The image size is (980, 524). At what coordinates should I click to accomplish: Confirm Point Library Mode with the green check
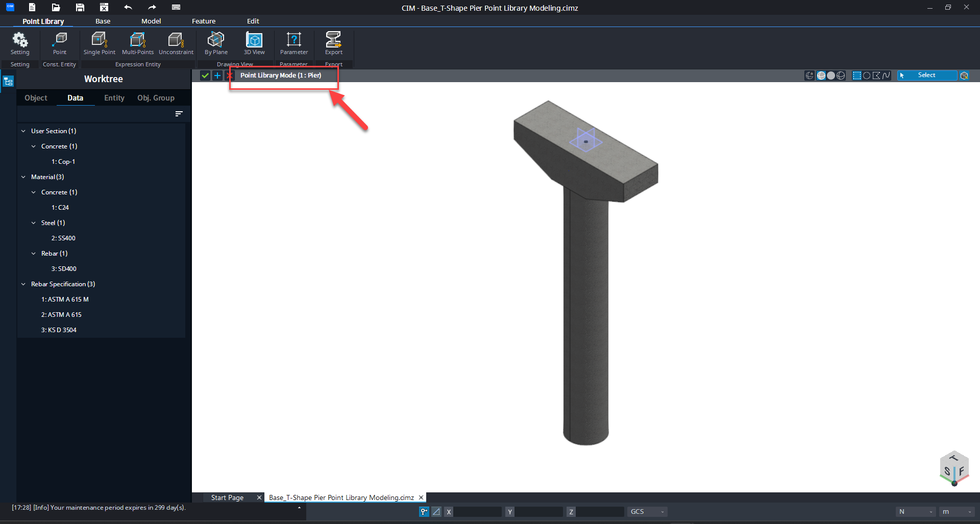coord(205,76)
